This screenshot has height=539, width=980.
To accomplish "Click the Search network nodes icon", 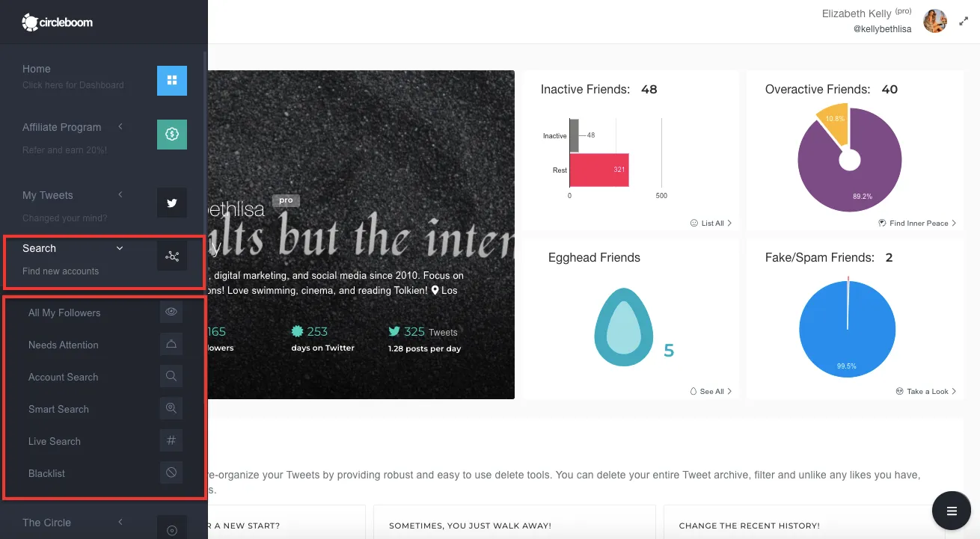I will [x=172, y=256].
